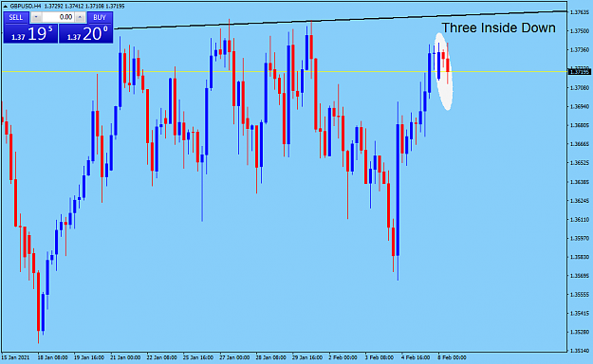
Task: Collapse the one-click trading panel triangle
Action: 6,7
